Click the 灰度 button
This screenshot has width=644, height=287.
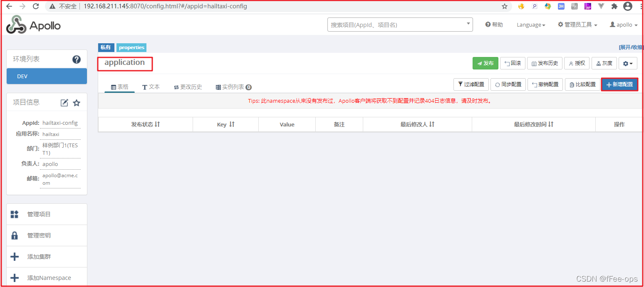pos(604,63)
